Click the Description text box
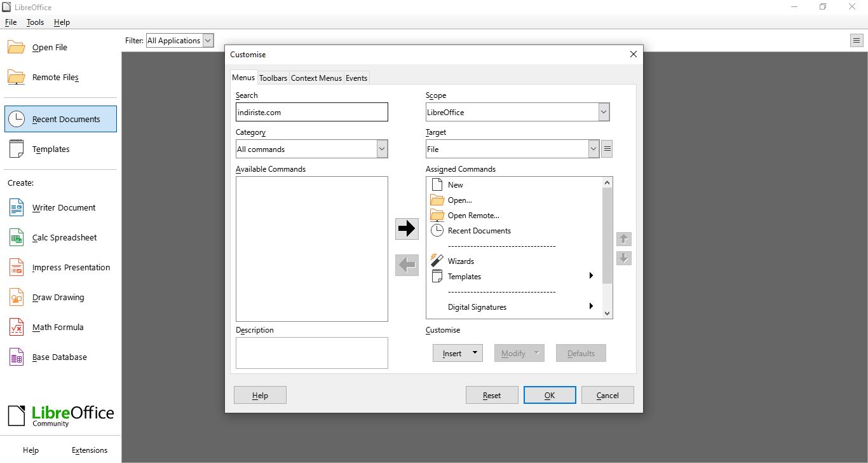Viewport: 868px width, 463px height. 311,353
